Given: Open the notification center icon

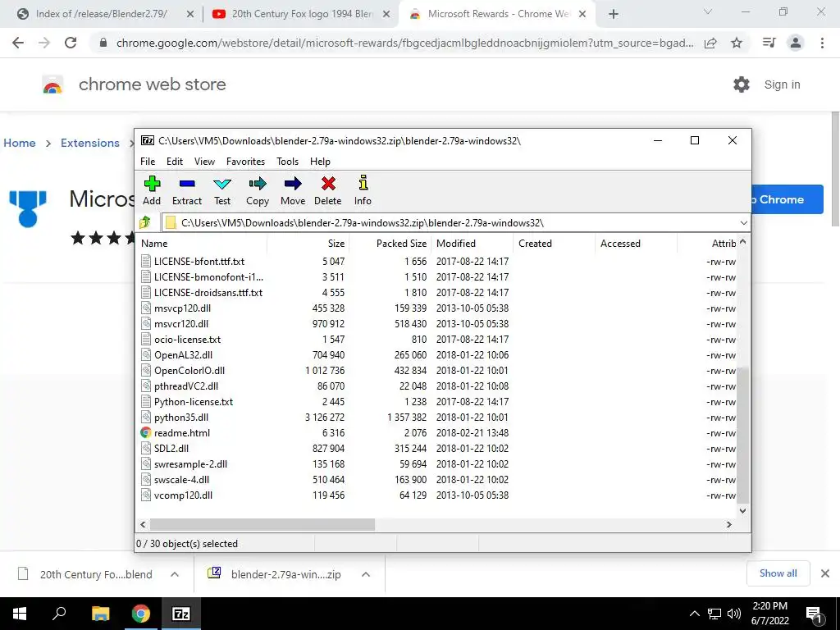Looking at the screenshot, I should click(814, 614).
